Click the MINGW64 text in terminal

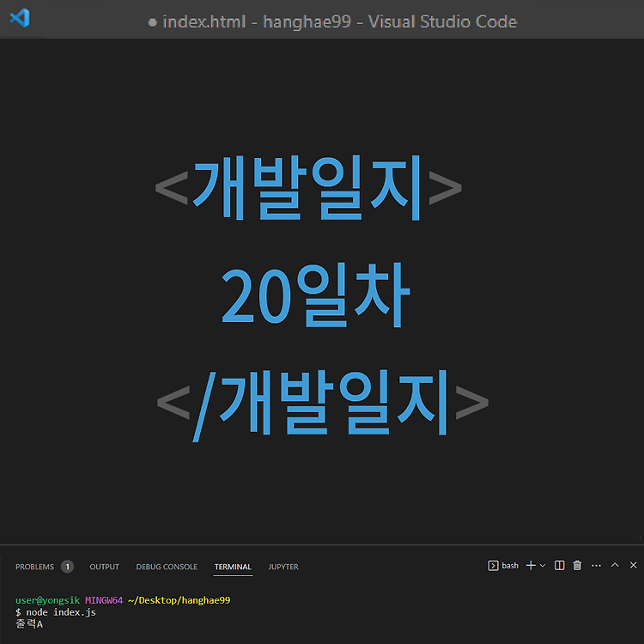pos(104,600)
